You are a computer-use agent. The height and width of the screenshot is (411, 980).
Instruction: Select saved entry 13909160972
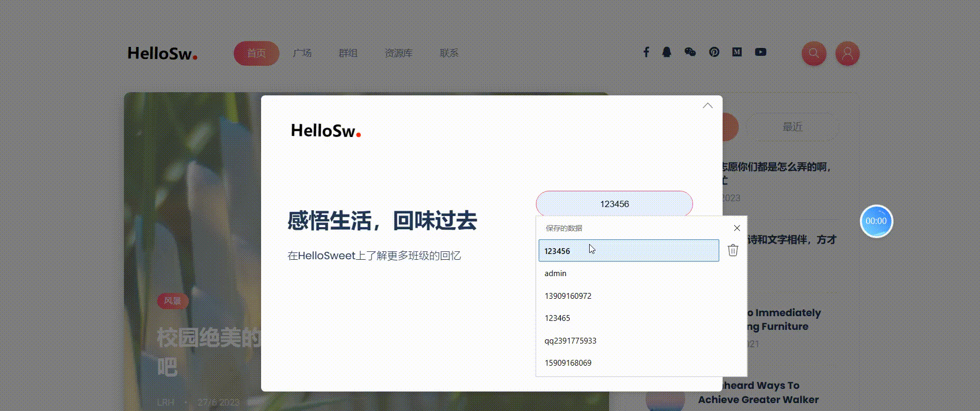point(629,296)
